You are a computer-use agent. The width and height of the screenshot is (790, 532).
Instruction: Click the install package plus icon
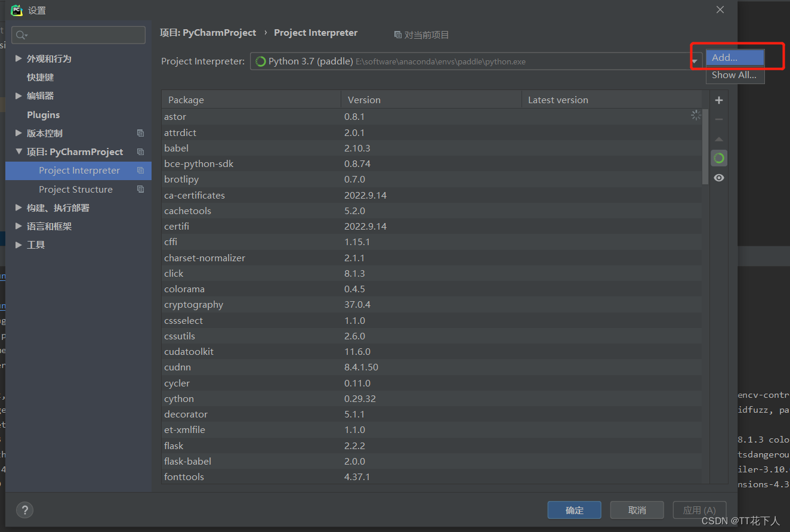coord(719,100)
